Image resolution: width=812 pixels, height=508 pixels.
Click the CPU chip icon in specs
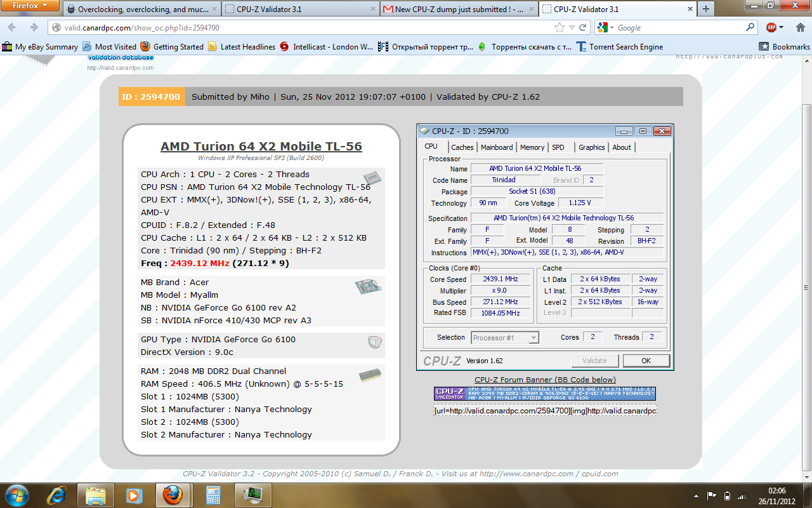pyautogui.click(x=372, y=178)
